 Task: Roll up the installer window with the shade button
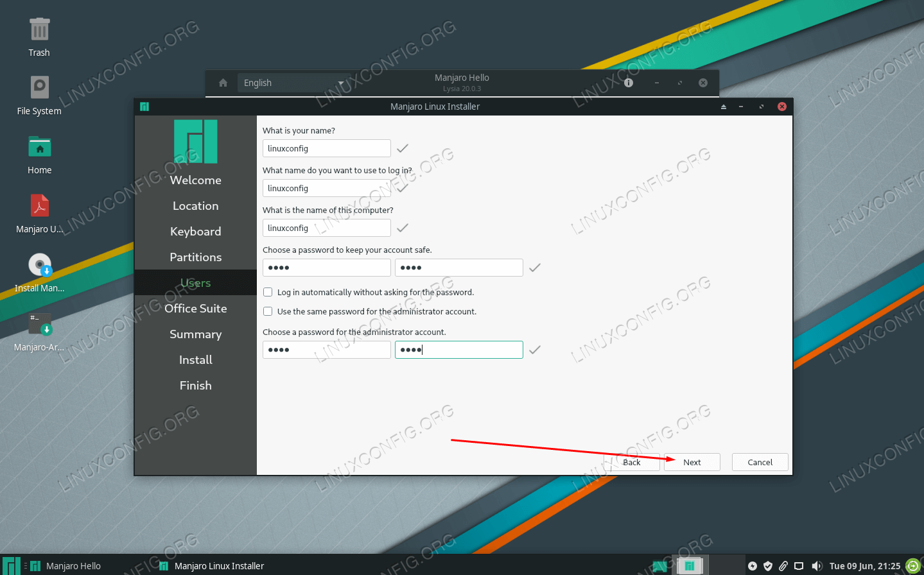tap(724, 107)
